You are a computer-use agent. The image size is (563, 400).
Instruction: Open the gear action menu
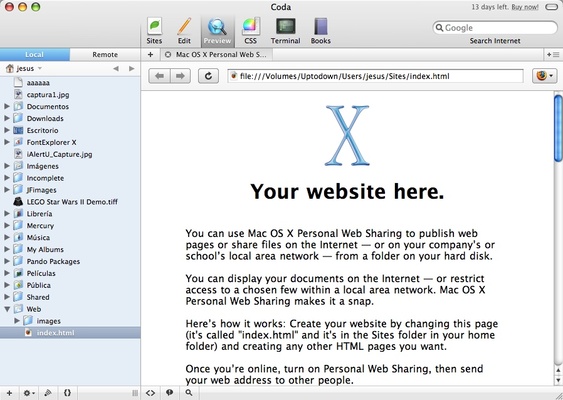tap(29, 393)
